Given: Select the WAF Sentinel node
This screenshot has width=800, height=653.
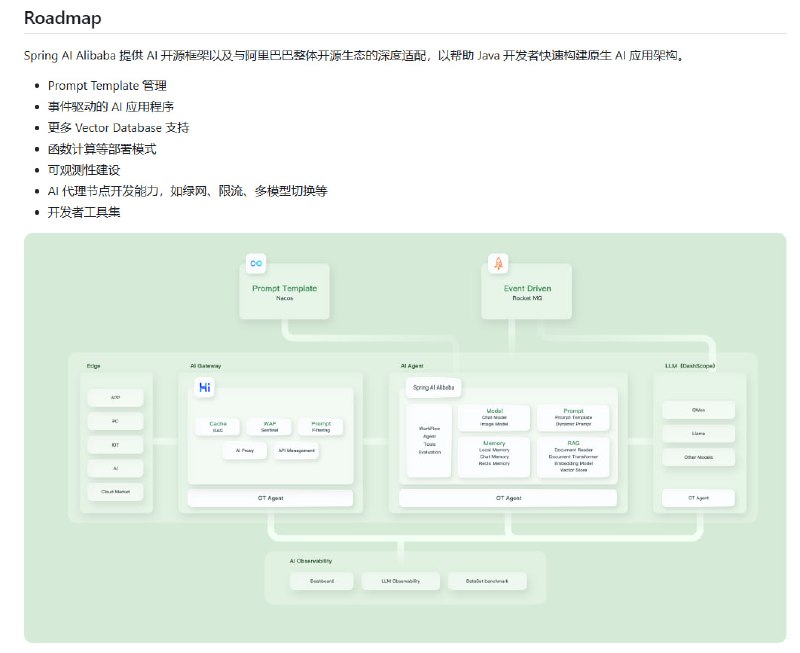Looking at the screenshot, I should (270, 426).
